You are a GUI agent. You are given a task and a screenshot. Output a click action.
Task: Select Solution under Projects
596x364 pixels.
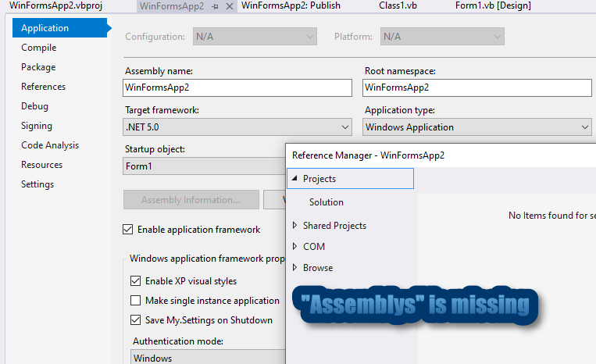pyautogui.click(x=327, y=202)
